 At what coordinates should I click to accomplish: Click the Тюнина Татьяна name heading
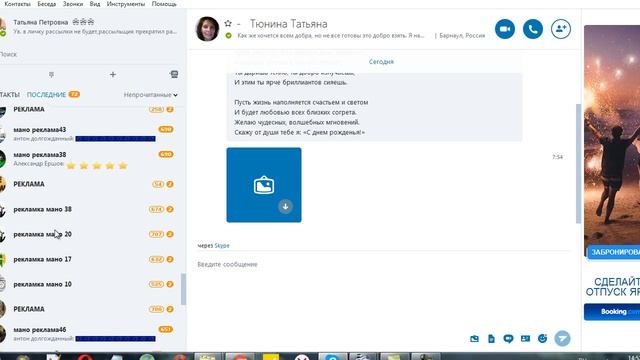288,24
